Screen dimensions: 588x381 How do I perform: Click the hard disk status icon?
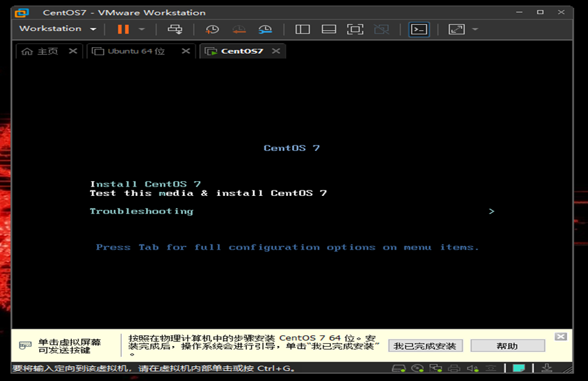tap(398, 368)
